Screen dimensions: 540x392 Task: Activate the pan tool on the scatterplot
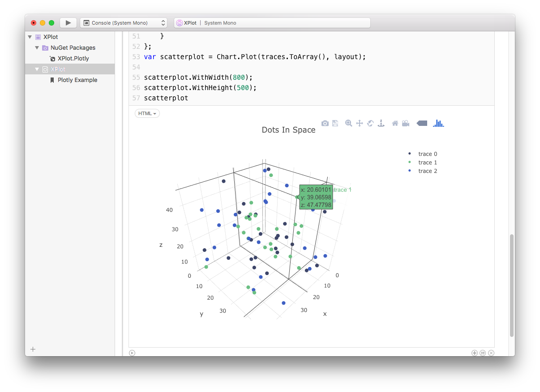point(360,123)
